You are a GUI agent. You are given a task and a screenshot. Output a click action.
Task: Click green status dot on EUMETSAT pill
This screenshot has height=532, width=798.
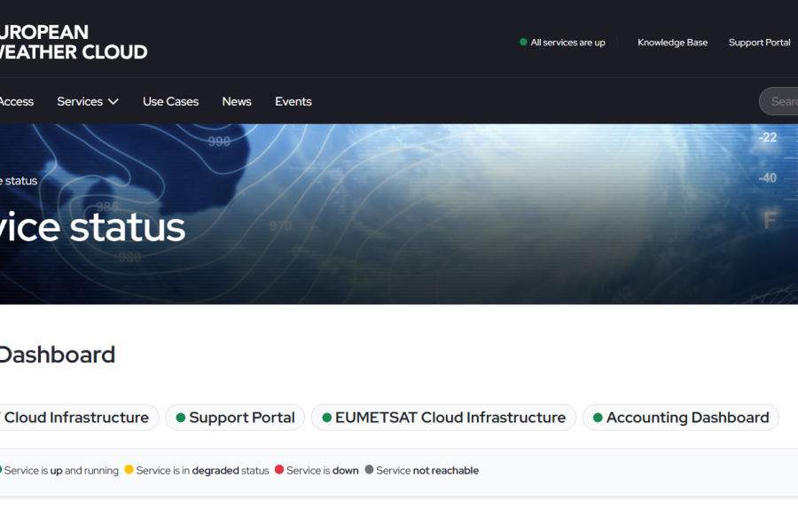[x=326, y=418]
